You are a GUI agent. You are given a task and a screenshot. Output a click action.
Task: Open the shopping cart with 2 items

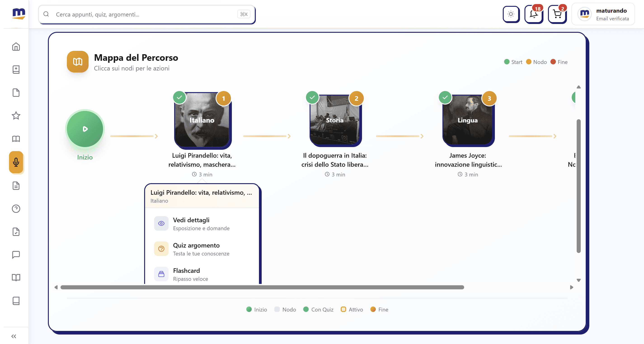557,14
